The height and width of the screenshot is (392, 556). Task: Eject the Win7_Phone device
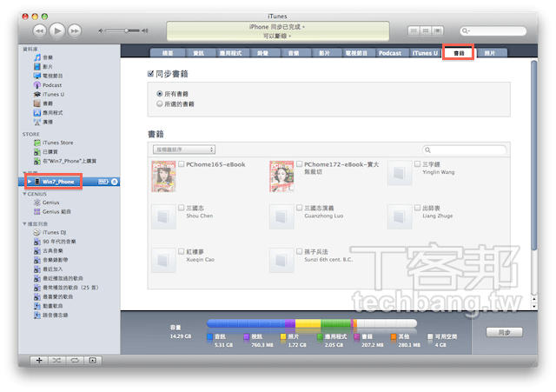tap(115, 182)
